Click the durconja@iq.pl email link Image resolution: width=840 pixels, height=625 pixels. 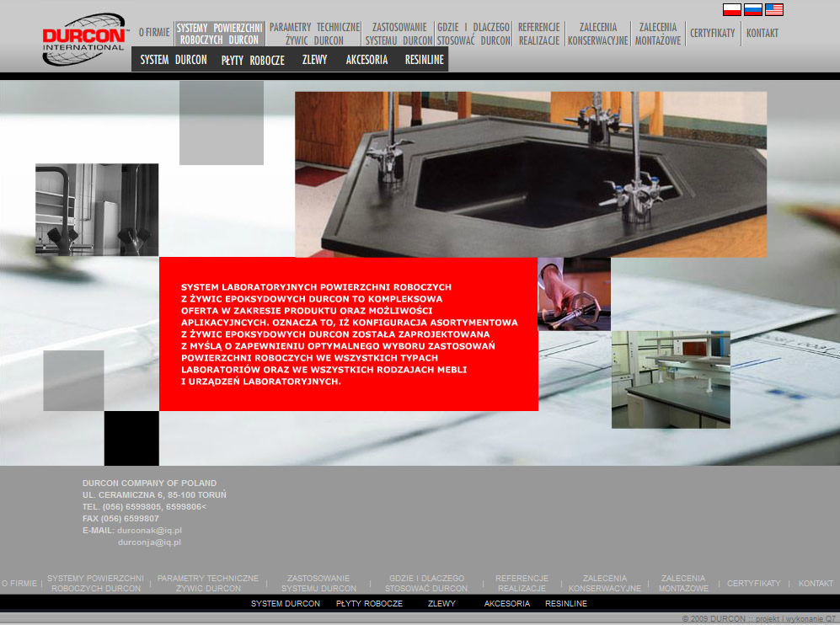pos(149,542)
